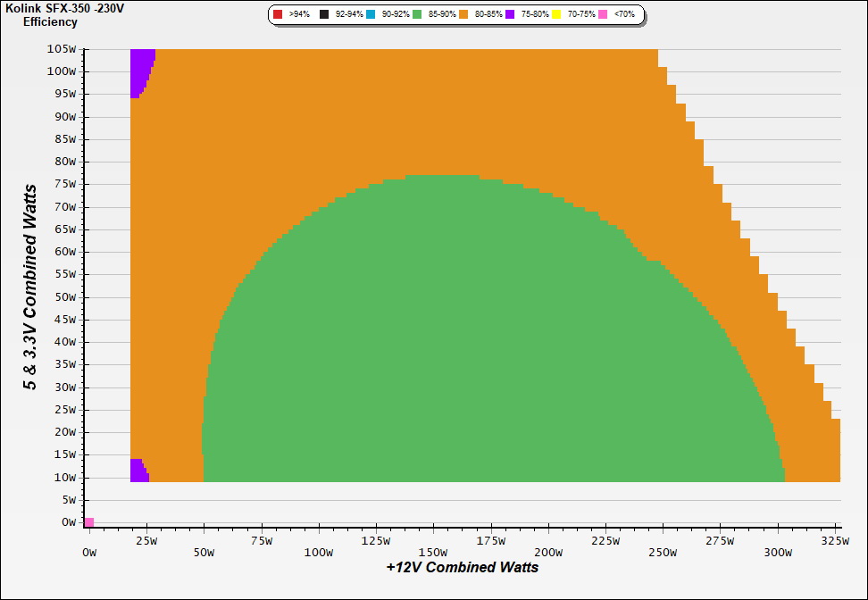Image resolution: width=868 pixels, height=600 pixels.
Task: Click the chart title 'Kolink SFX-350 -230V'
Action: point(64,8)
